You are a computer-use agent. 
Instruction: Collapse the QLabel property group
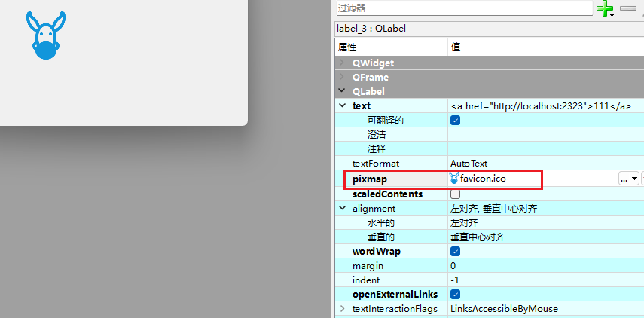pos(343,92)
